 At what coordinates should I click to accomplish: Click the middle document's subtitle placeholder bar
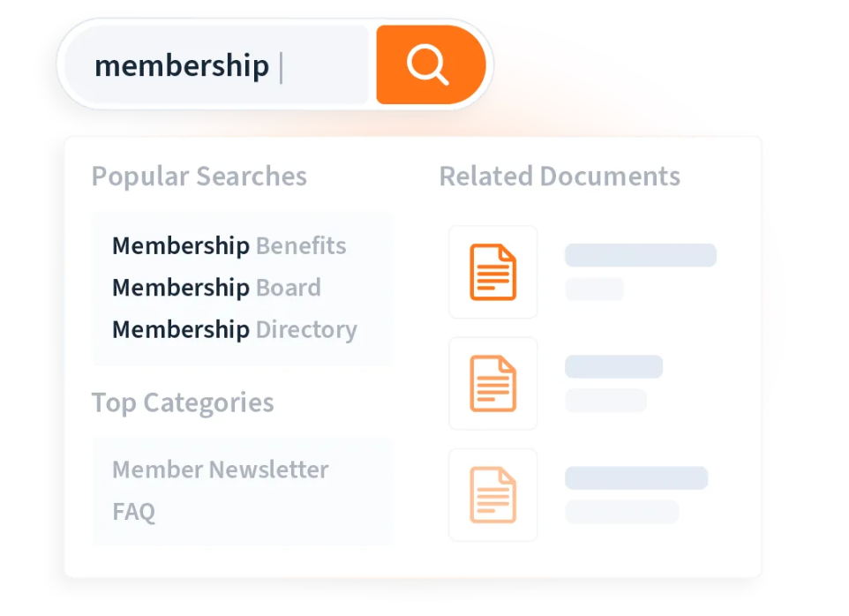coord(605,400)
